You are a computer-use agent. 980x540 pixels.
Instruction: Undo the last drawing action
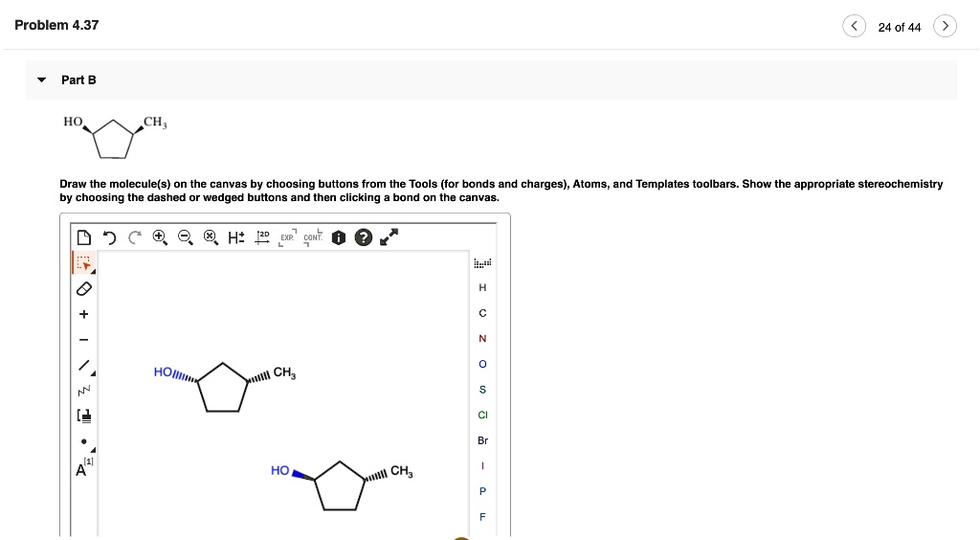[x=109, y=237]
